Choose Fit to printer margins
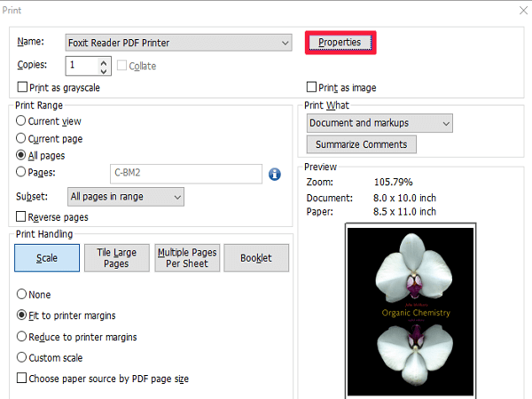This screenshot has height=399, width=532. [x=21, y=315]
